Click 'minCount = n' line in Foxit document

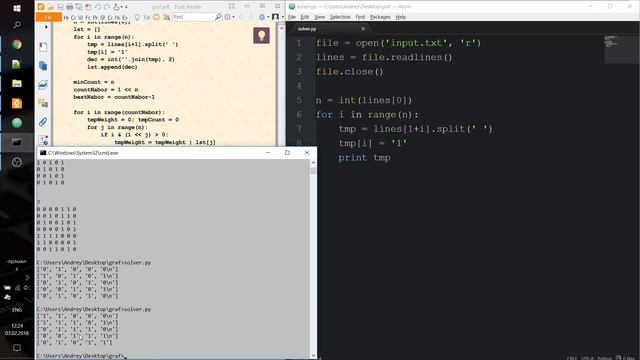click(x=94, y=82)
